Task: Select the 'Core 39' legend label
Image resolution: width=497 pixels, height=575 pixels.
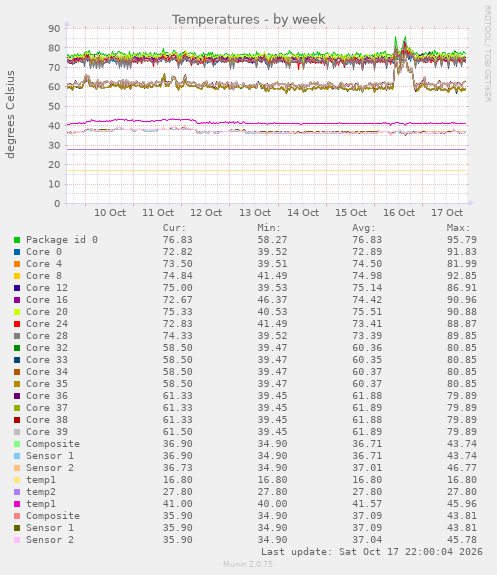Action: click(x=47, y=432)
